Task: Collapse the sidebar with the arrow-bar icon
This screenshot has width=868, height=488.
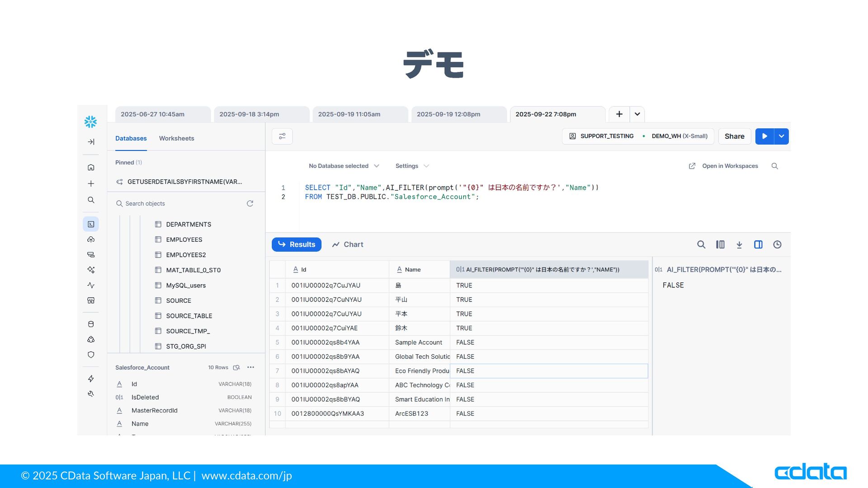Action: click(91, 142)
